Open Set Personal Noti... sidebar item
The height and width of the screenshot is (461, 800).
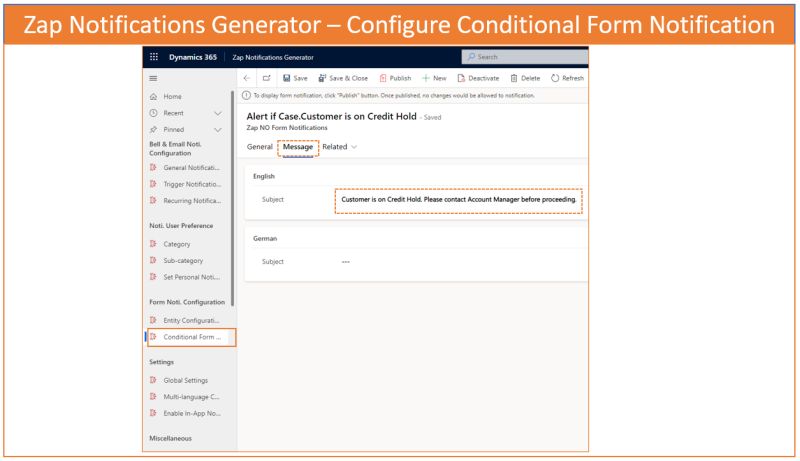(191, 277)
